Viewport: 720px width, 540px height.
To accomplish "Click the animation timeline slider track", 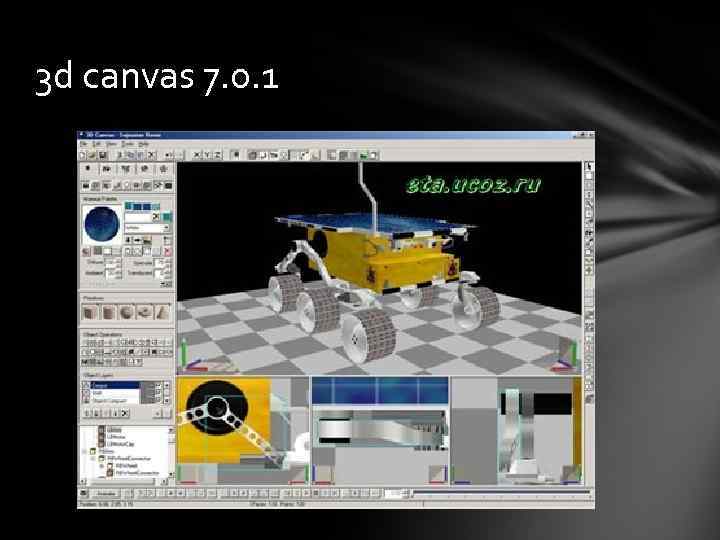I will (x=501, y=493).
